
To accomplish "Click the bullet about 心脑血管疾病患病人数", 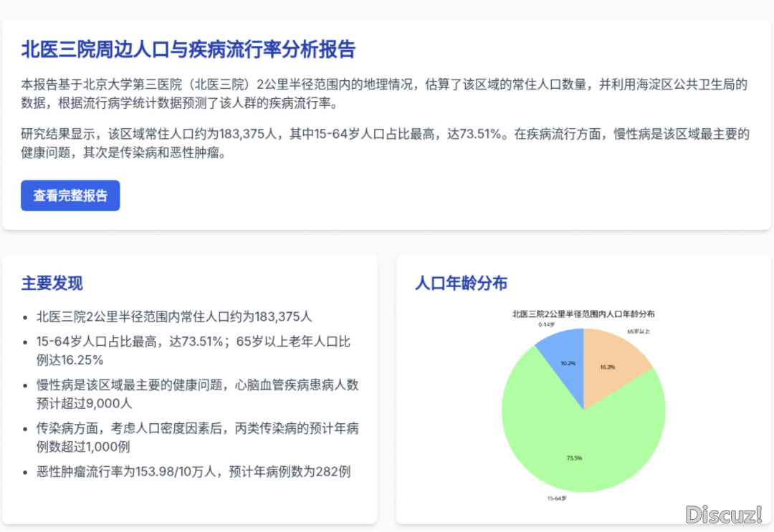I will click(x=197, y=393).
